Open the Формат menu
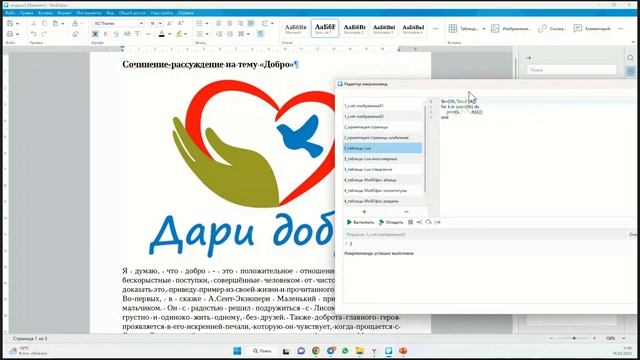The height and width of the screenshot is (360, 640). [64, 13]
